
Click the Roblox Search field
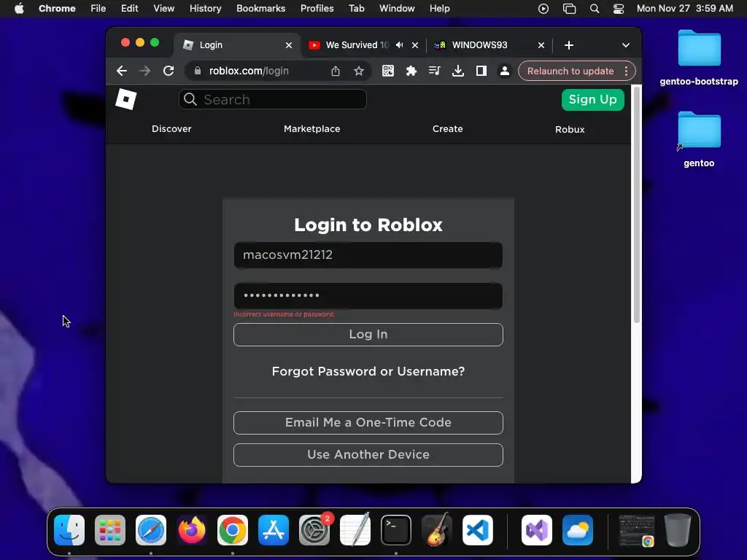coord(273,99)
